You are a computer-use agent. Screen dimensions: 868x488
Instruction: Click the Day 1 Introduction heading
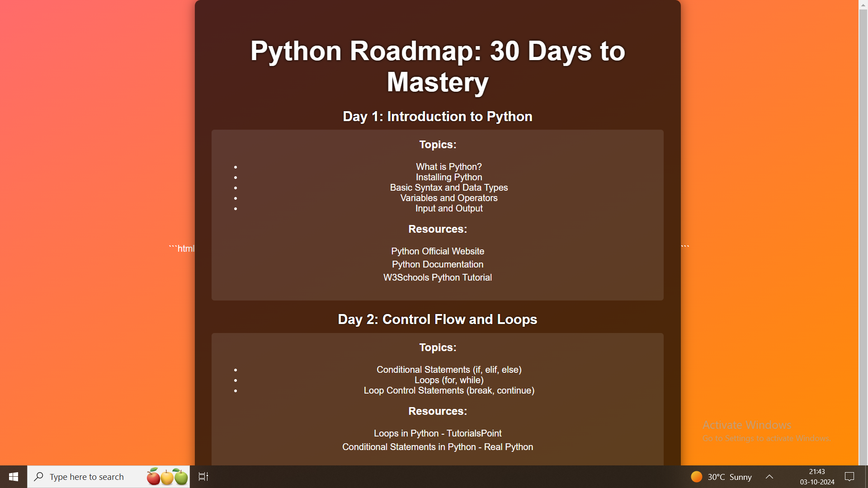pos(437,117)
